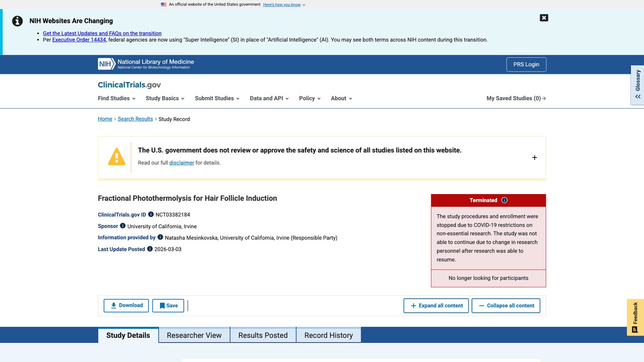Click Expand all content button

tap(436, 306)
